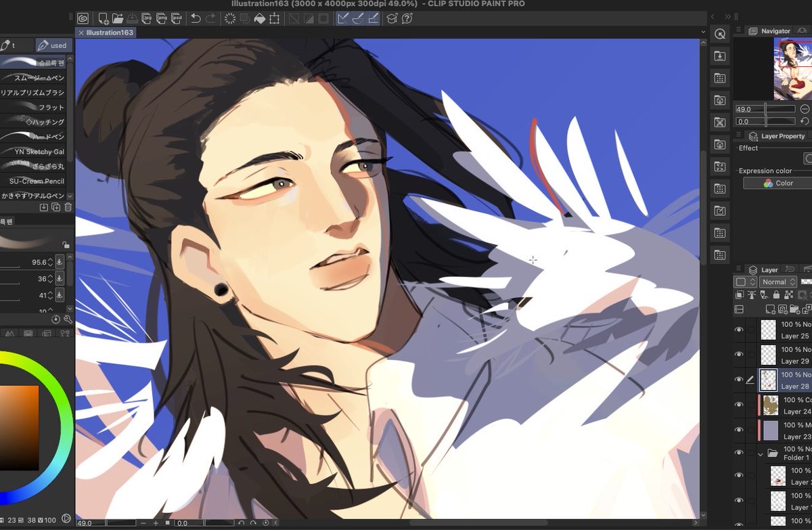Toggle Snap to Ruler in the toolbar
Image resolution: width=812 pixels, height=530 pixels.
[x=343, y=18]
